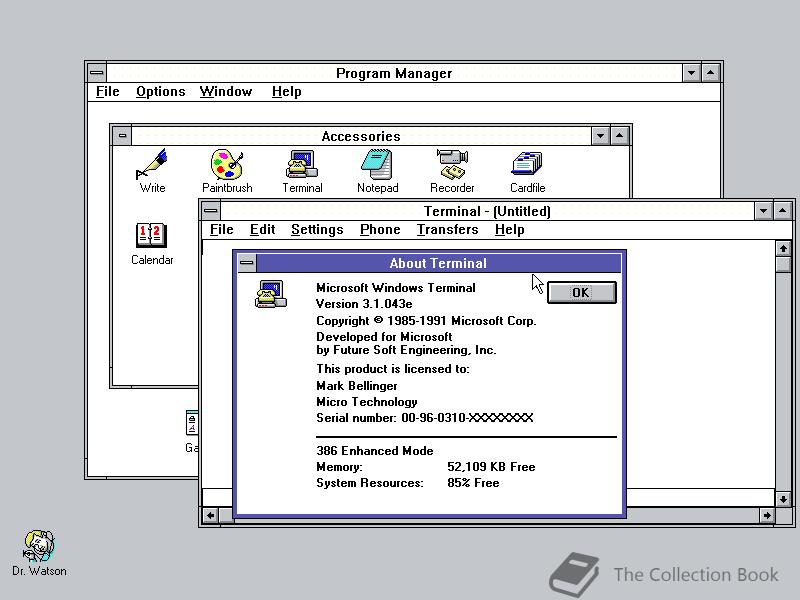Image resolution: width=800 pixels, height=600 pixels.
Task: Open Terminal Phone menu
Action: [380, 230]
